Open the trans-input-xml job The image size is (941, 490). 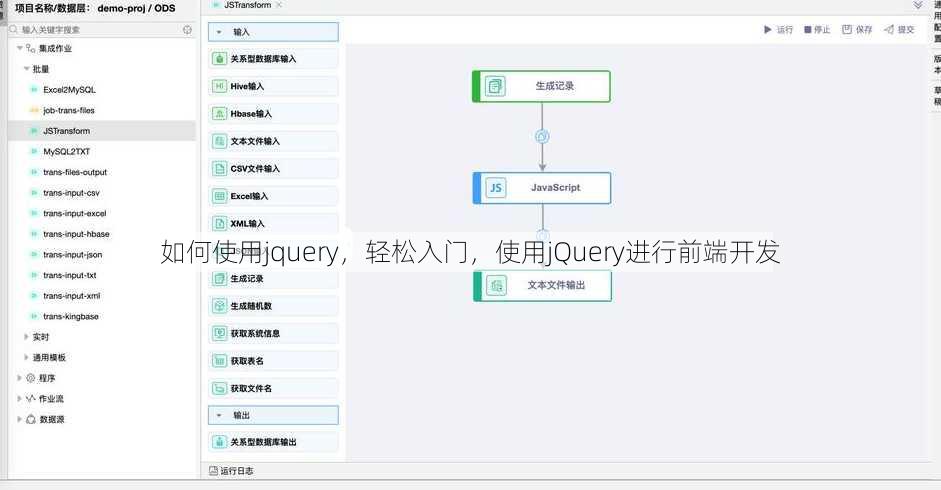point(71,295)
